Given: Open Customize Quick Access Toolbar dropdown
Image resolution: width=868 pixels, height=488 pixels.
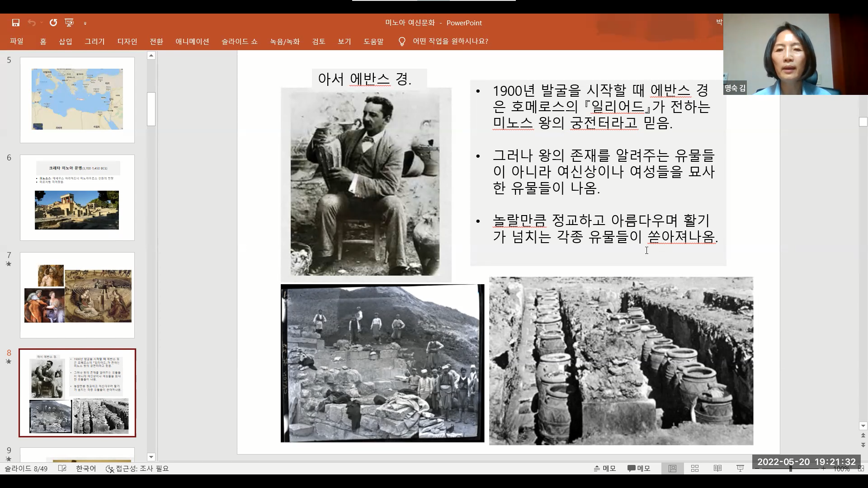Looking at the screenshot, I should (85, 23).
